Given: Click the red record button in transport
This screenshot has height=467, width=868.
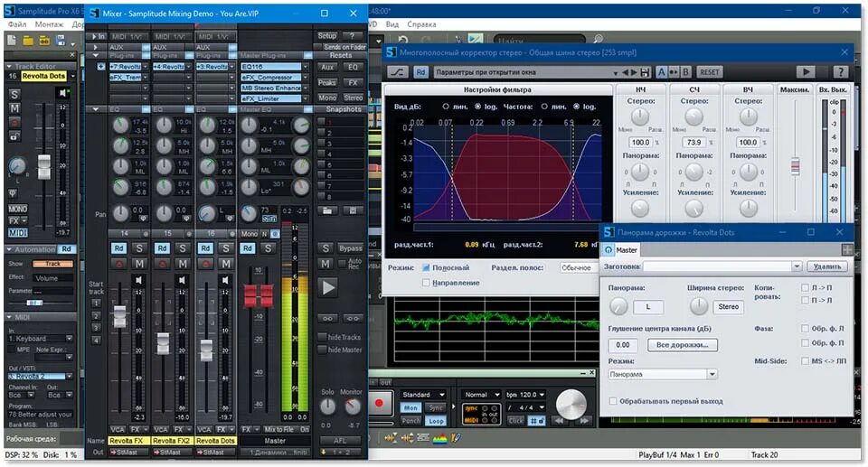Looking at the screenshot, I should (379, 404).
